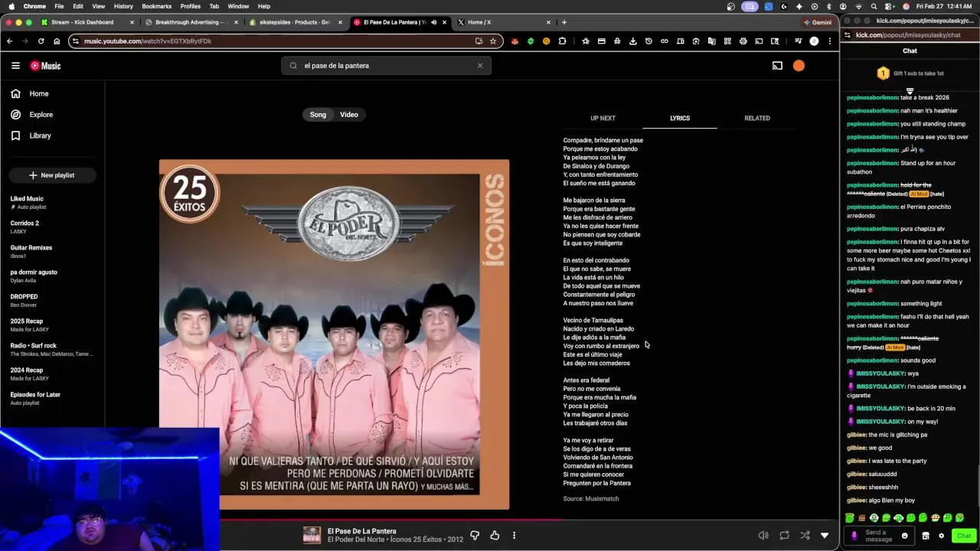This screenshot has width=980, height=551.
Task: Open the song's three-dot action menu
Action: 514,536
